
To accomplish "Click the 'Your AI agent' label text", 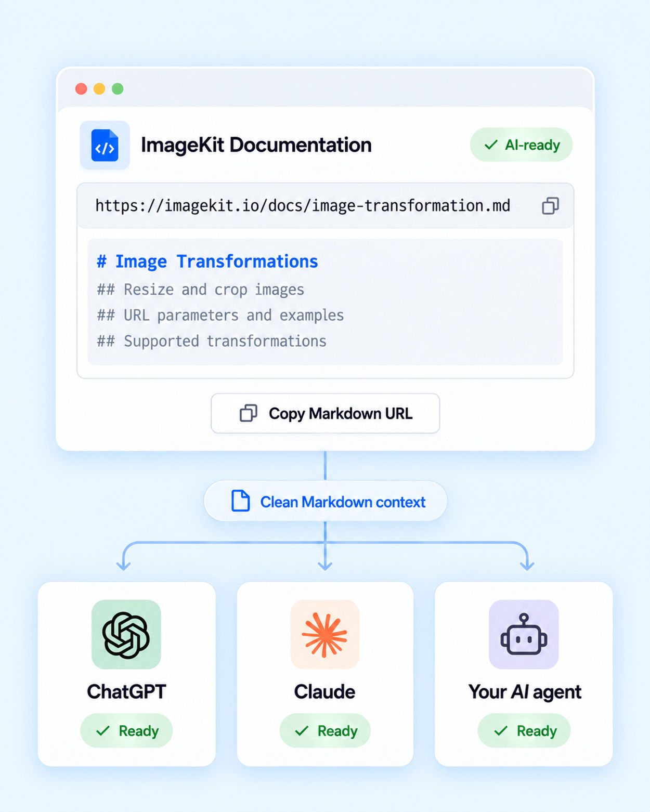I will 525,692.
